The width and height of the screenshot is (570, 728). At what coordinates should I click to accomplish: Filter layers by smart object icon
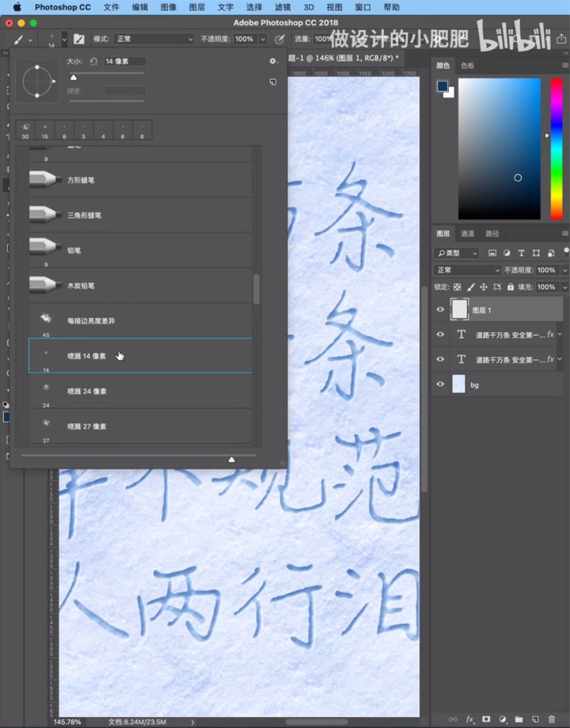click(x=551, y=253)
